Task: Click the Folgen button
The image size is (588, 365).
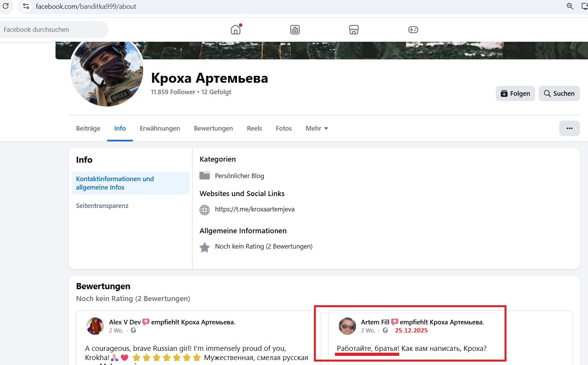Action: pos(515,93)
